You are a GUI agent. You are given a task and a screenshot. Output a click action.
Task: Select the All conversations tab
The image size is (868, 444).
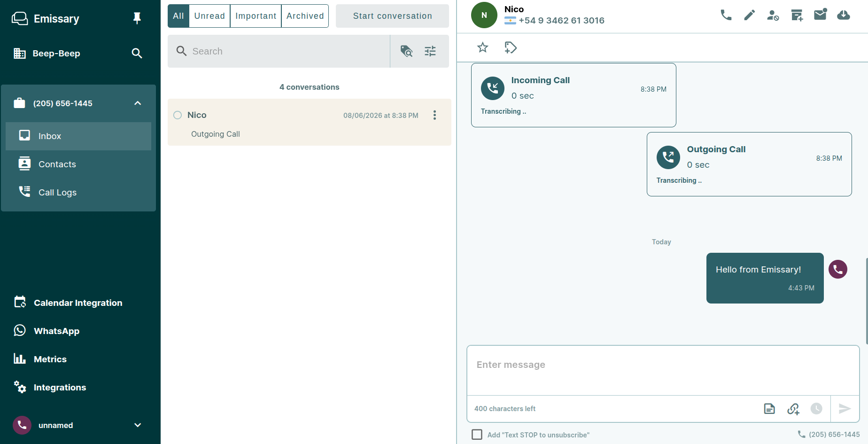point(178,16)
